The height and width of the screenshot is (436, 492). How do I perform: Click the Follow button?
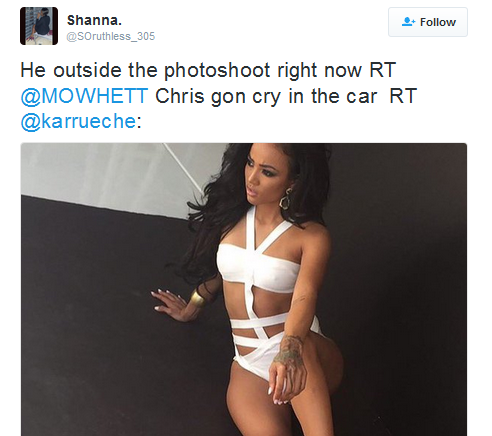click(428, 22)
